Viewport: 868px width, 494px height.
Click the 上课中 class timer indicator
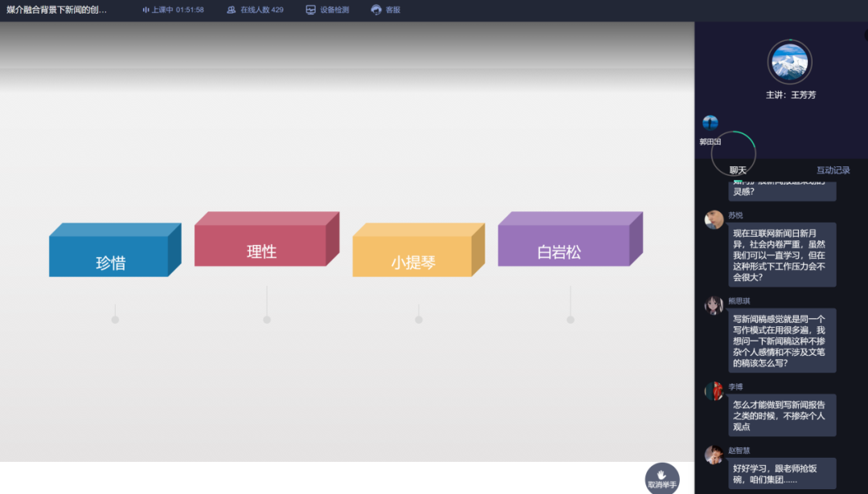point(174,10)
